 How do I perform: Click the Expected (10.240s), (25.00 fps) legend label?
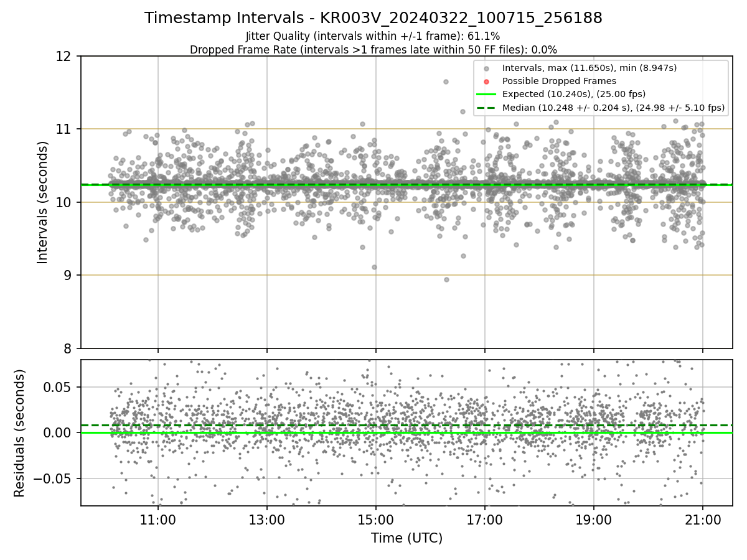click(x=573, y=94)
